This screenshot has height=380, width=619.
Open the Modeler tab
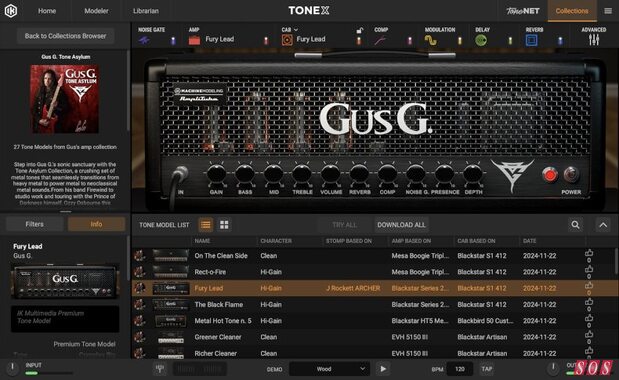click(x=96, y=11)
